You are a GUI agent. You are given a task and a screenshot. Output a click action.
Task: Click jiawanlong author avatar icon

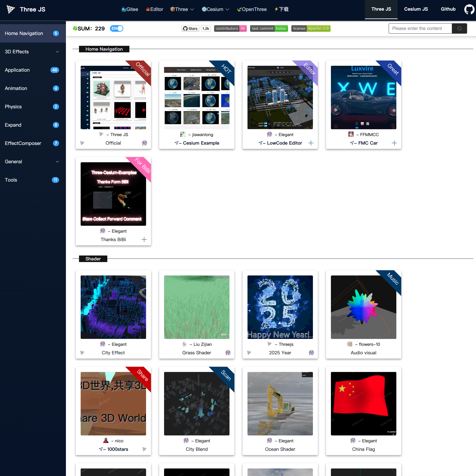coord(183,134)
